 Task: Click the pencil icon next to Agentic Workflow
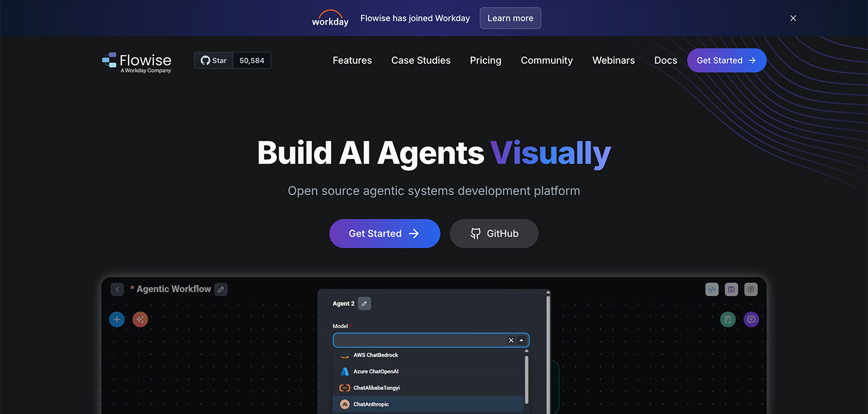(x=221, y=289)
